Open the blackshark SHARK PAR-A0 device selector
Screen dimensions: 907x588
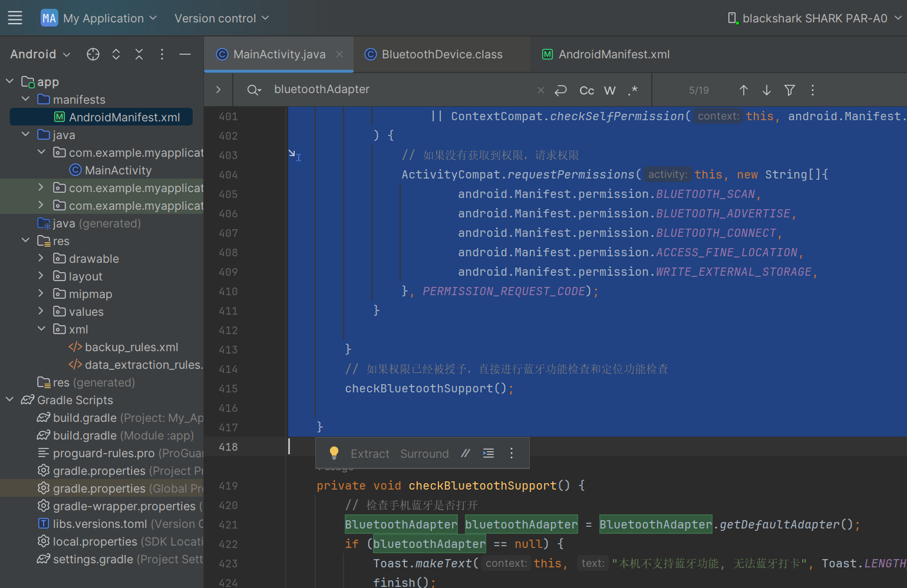(x=814, y=18)
